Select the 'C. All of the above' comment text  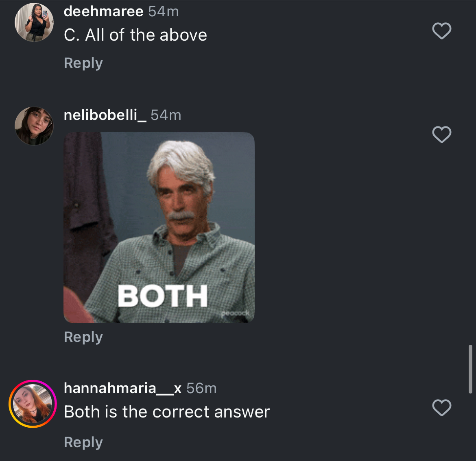coord(135,35)
